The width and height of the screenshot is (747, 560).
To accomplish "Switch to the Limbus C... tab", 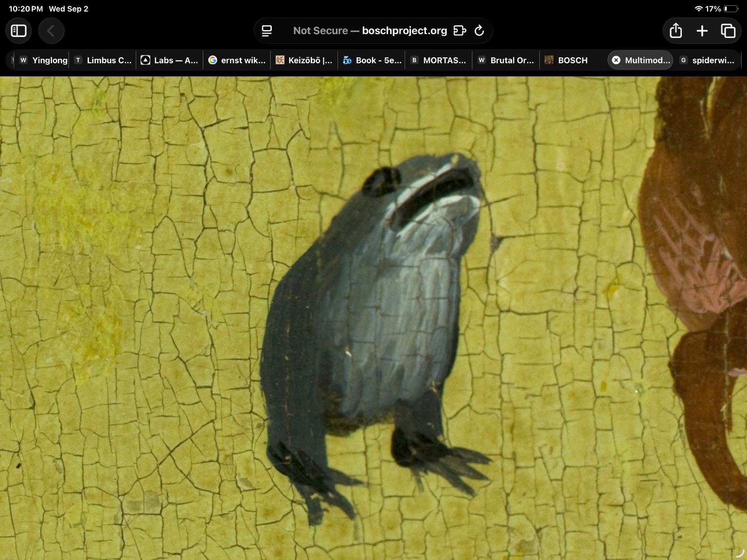I will pyautogui.click(x=103, y=60).
